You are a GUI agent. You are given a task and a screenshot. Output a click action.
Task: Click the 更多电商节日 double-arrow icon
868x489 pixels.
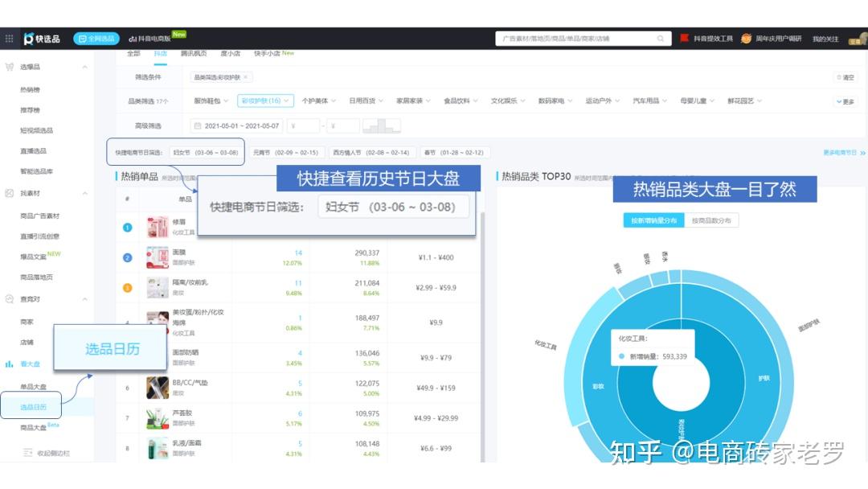coord(862,153)
